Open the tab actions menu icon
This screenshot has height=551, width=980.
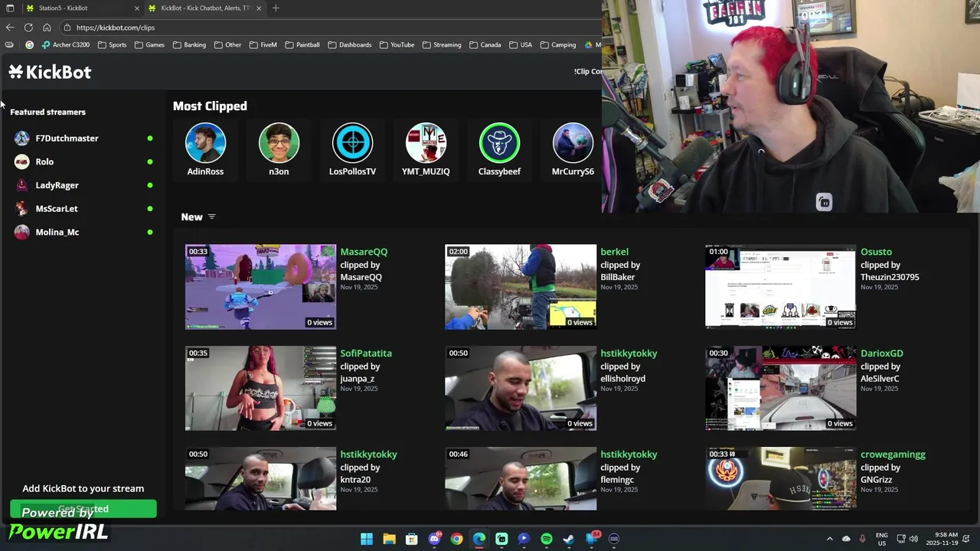coord(10,8)
